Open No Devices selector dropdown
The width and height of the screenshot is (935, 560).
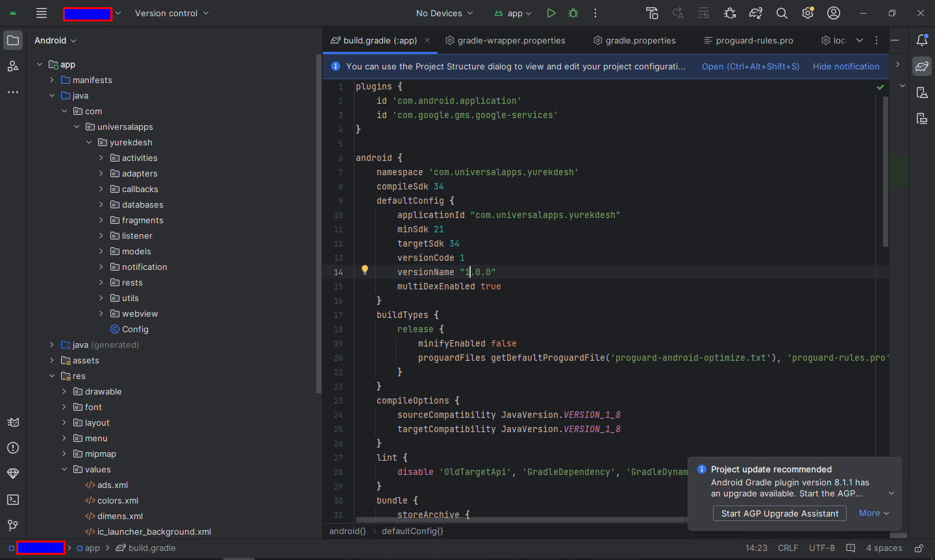click(x=445, y=13)
